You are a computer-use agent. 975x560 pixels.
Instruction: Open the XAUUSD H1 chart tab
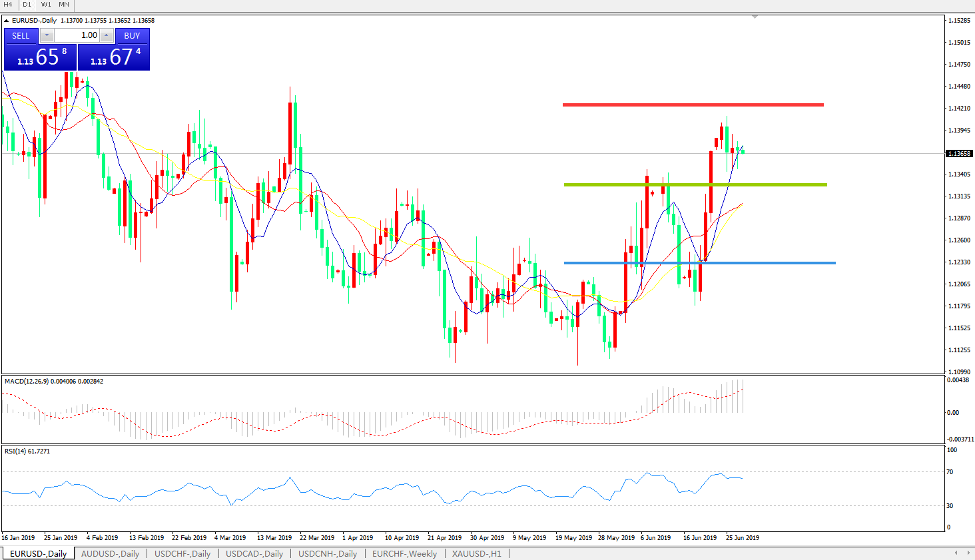pyautogui.click(x=476, y=553)
